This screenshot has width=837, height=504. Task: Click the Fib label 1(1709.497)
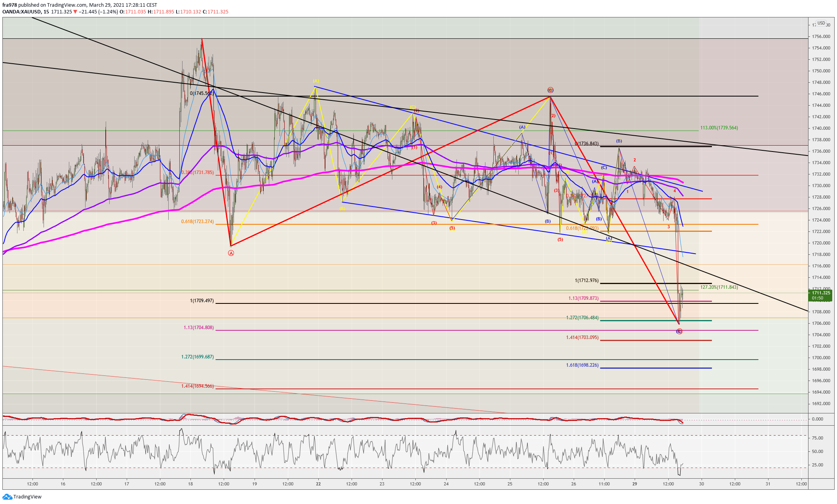(x=202, y=301)
